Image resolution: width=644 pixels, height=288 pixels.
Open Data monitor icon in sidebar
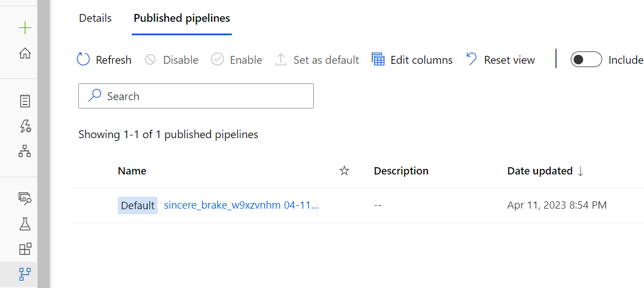click(25, 197)
